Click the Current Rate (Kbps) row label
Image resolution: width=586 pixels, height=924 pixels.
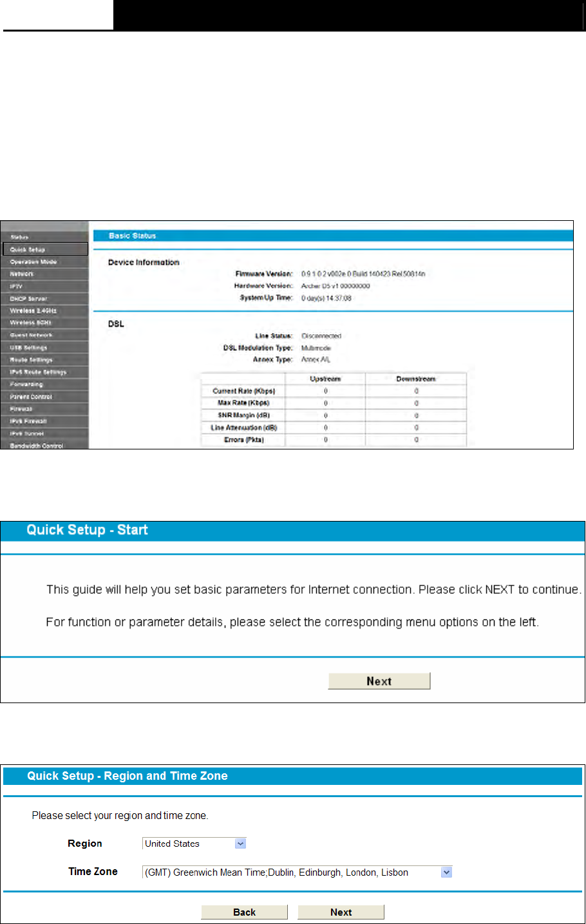coord(244,391)
